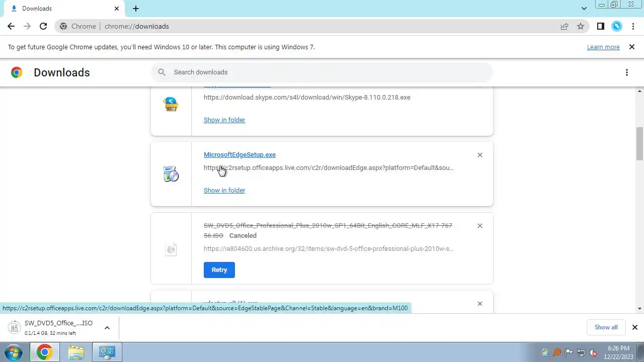Open Windows Explorer from the taskbar
This screenshot has height=362, width=644.
pyautogui.click(x=76, y=352)
